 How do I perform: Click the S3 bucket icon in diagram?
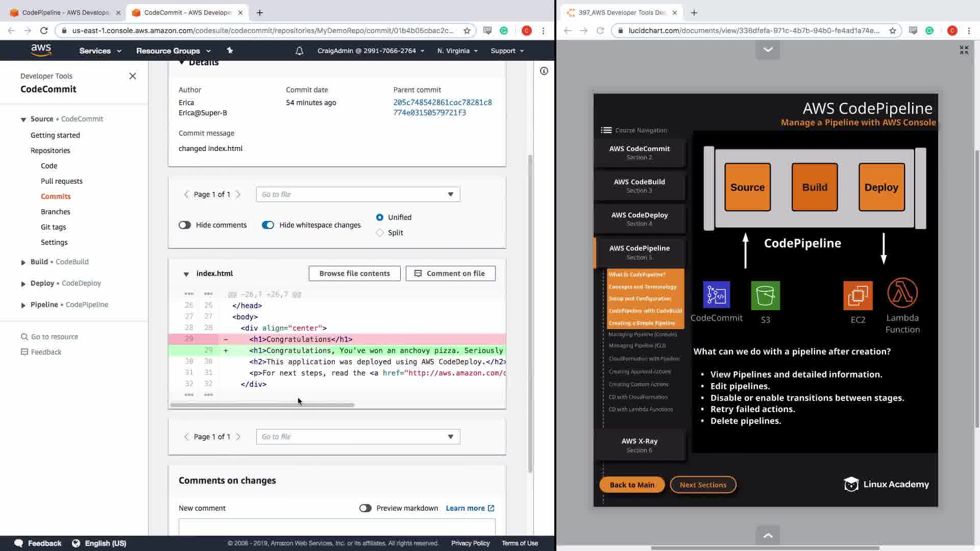tap(765, 295)
